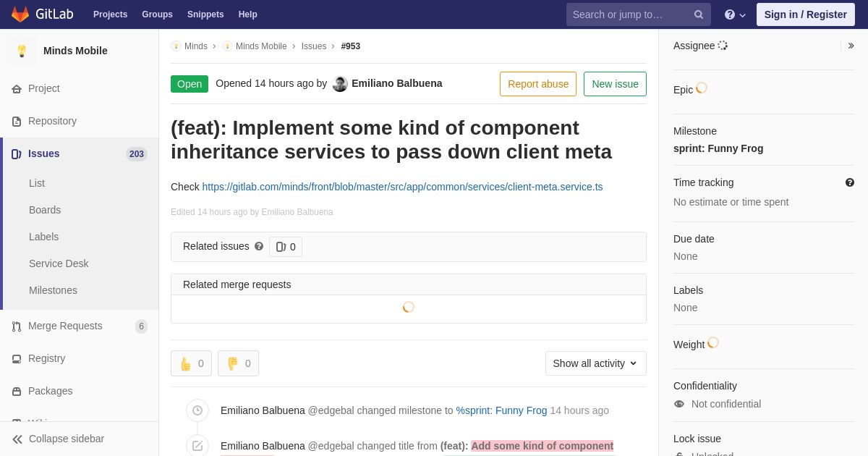This screenshot has width=868, height=456.
Task: Click the Not confidential eye icon
Action: point(678,404)
